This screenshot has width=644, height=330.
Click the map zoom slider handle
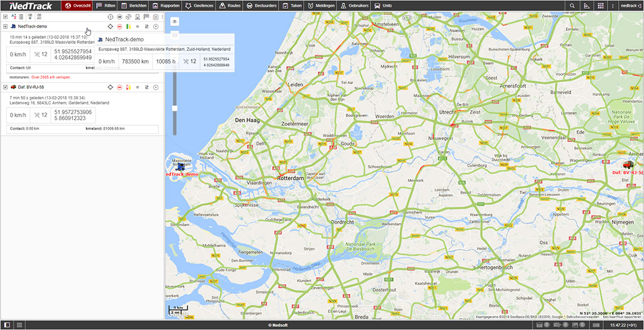[x=175, y=108]
